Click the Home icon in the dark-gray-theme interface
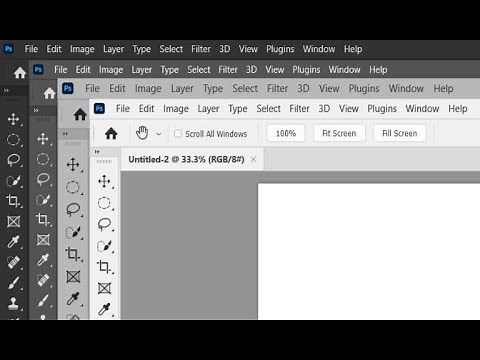Viewport: 480px width, 360px height. click(x=49, y=93)
